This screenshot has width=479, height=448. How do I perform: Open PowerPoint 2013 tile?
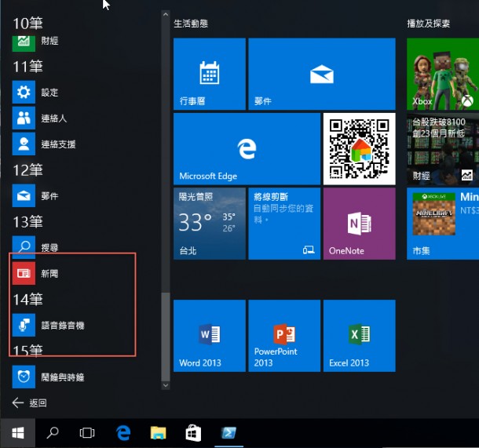pos(284,336)
